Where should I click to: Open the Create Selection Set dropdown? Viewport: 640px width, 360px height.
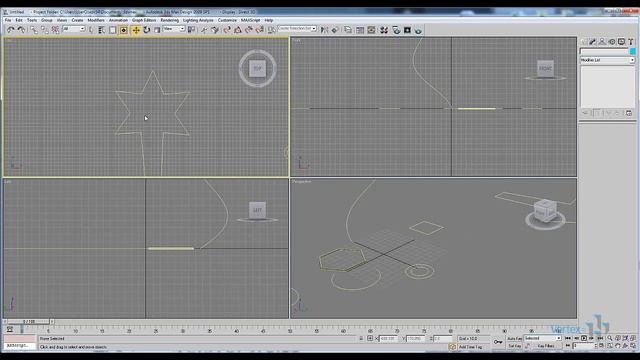(297, 29)
